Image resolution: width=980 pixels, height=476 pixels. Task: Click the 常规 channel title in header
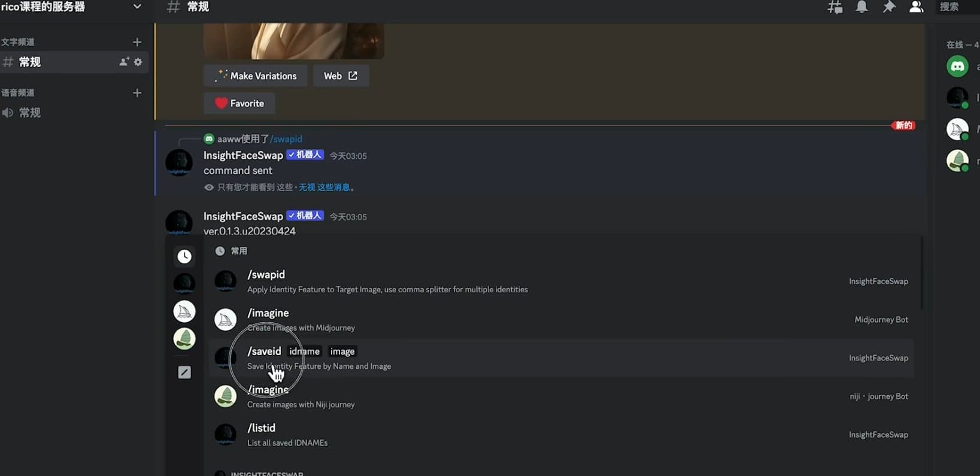[198, 7]
